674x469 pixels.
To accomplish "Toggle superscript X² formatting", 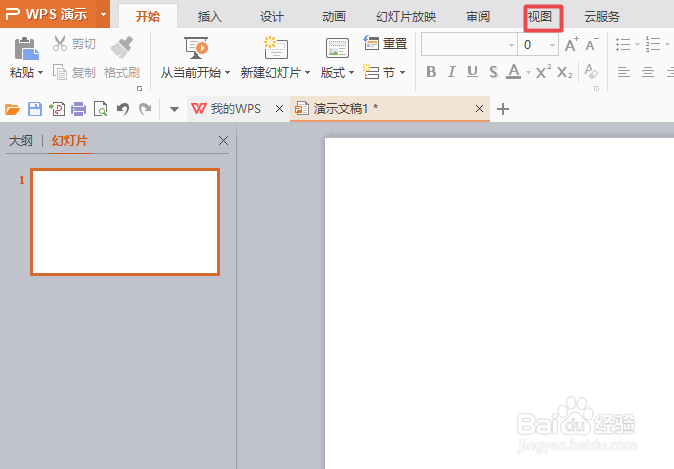I will point(543,71).
